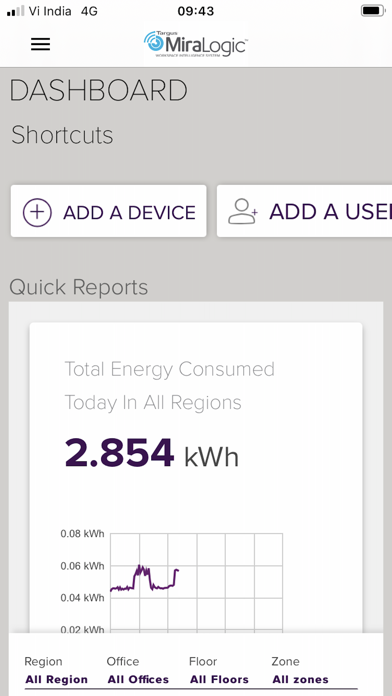This screenshot has height=696, width=392.
Task: Open the hamburger navigation menu
Action: pyautogui.click(x=40, y=44)
